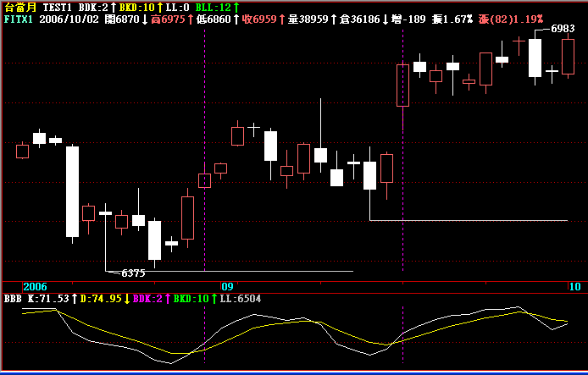Viewport: 588px width, 375px height.
Task: Click the green BLL:12 value in header
Action: (x=213, y=7)
